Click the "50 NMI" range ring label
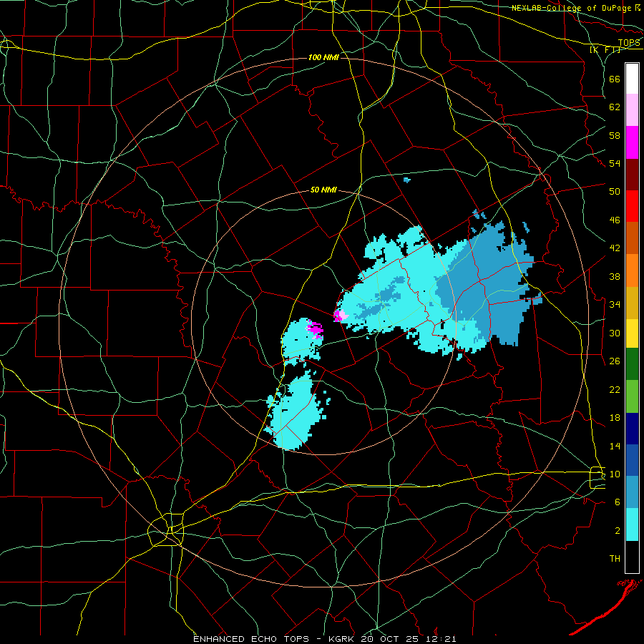The height and width of the screenshot is (644, 644). 323,190
